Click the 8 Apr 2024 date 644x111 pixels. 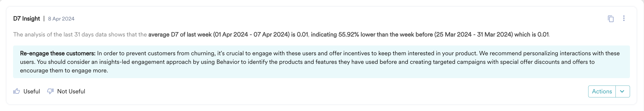pos(61,19)
